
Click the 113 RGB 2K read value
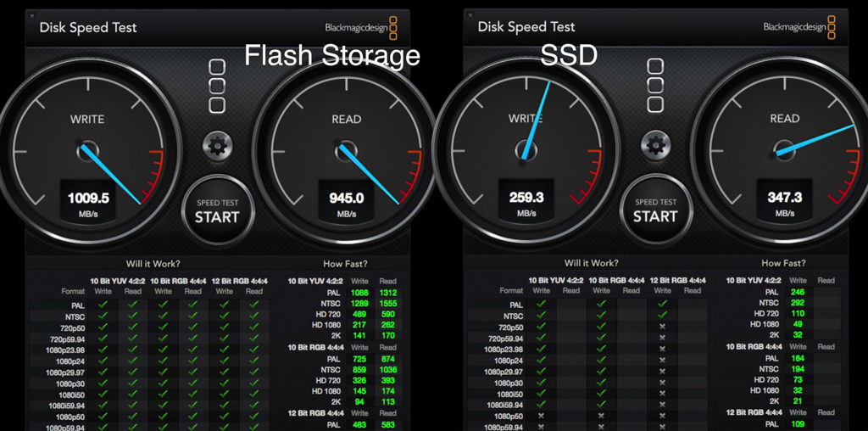pos(388,402)
